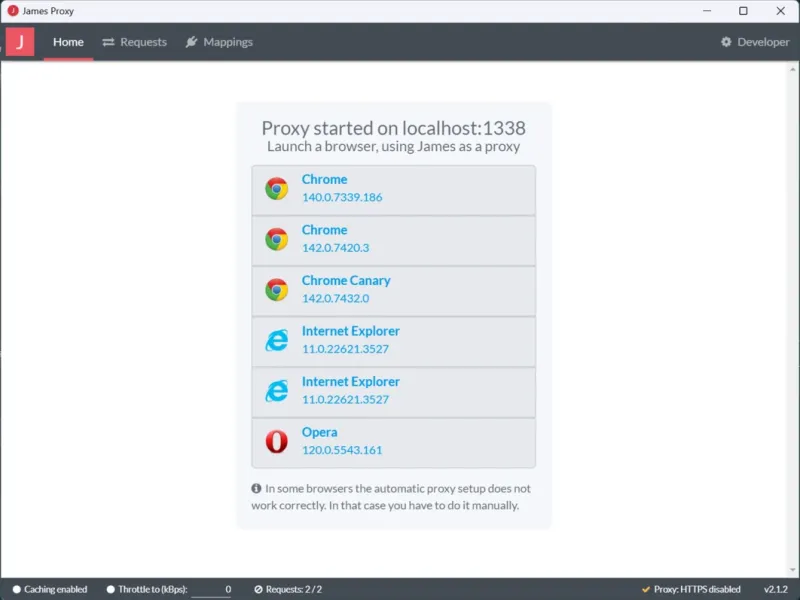Open the Home tab
The image size is (800, 600).
[x=68, y=42]
